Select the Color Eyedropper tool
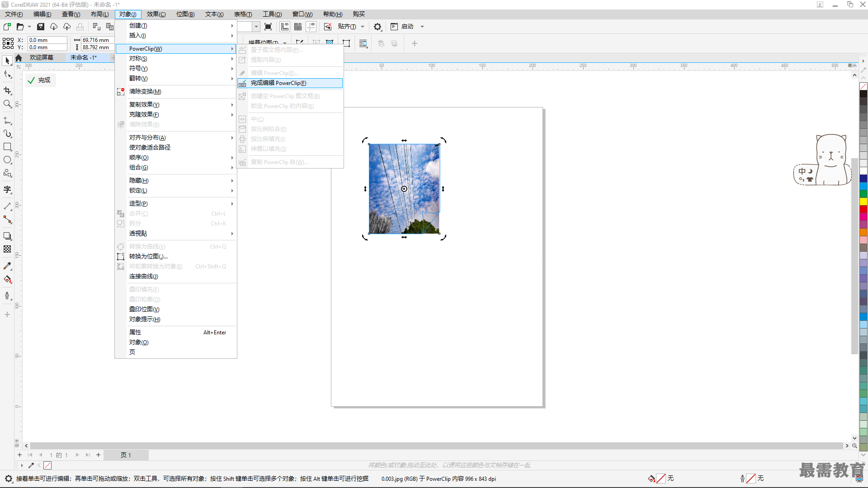 point(7,266)
